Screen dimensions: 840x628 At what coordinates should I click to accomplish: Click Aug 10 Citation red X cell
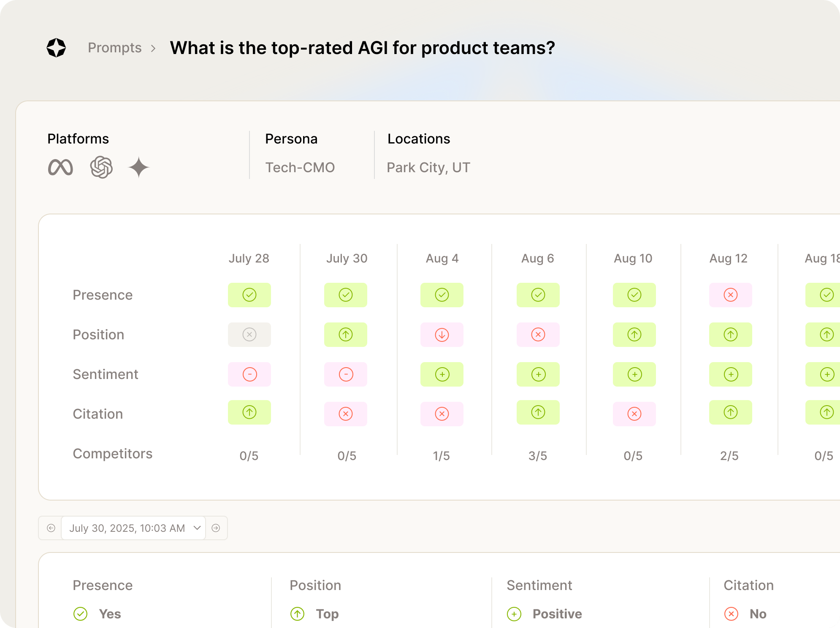click(634, 414)
